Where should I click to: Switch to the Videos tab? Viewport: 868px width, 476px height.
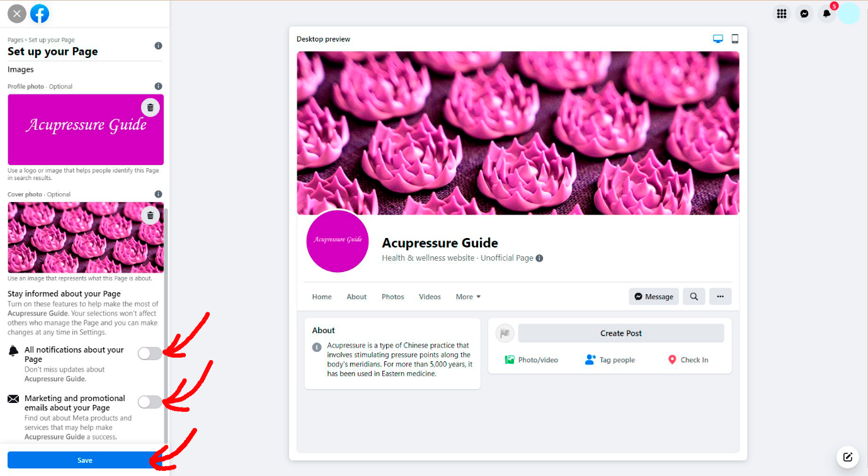[430, 297]
